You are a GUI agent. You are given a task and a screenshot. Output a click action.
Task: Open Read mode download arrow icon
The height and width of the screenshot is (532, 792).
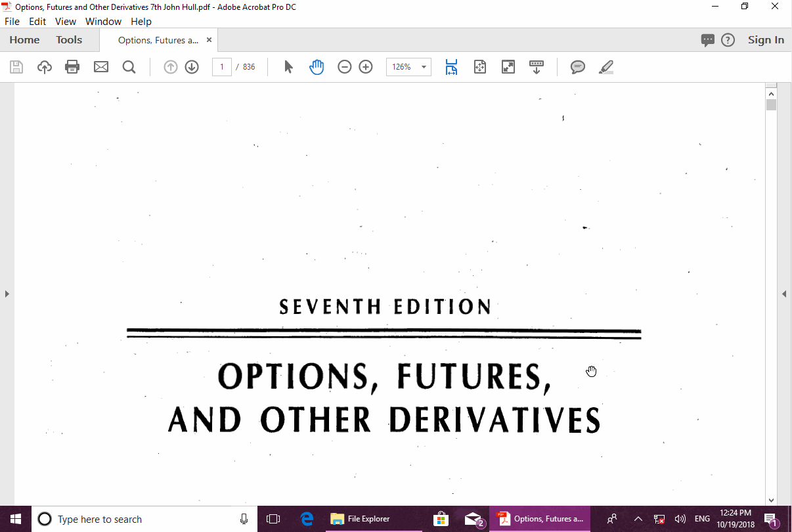[537, 67]
